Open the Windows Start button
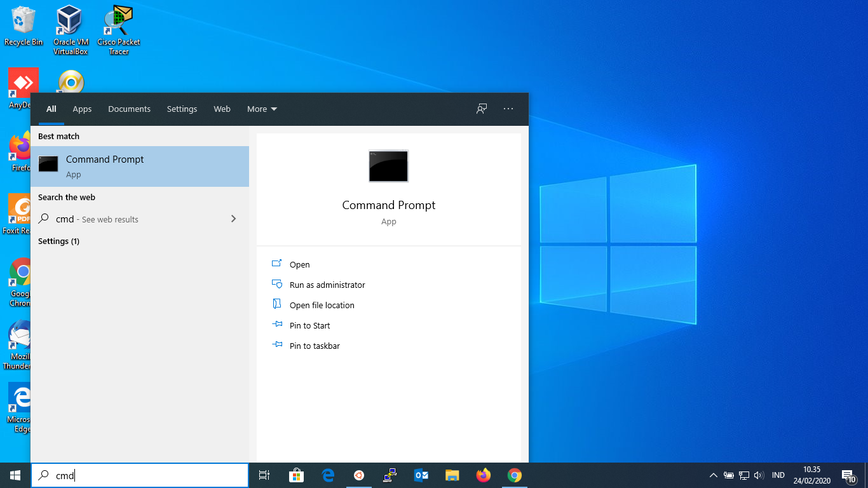Screen dimensions: 868x488 click(x=15, y=475)
